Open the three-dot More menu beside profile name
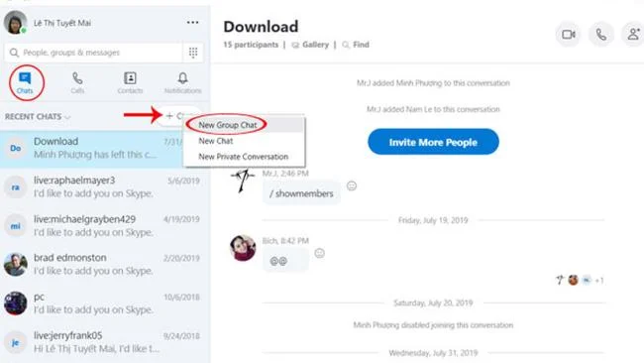This screenshot has width=644, height=363. pyautogui.click(x=192, y=23)
